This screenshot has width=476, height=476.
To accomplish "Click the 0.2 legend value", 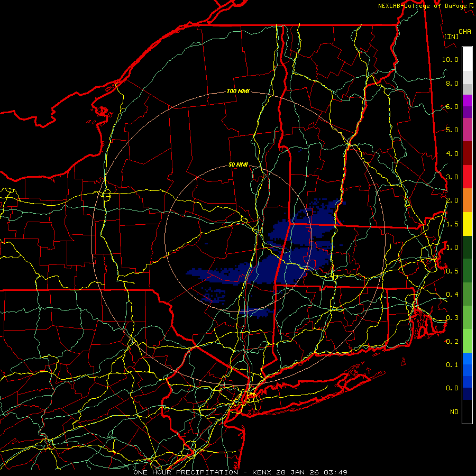I will point(452,342).
